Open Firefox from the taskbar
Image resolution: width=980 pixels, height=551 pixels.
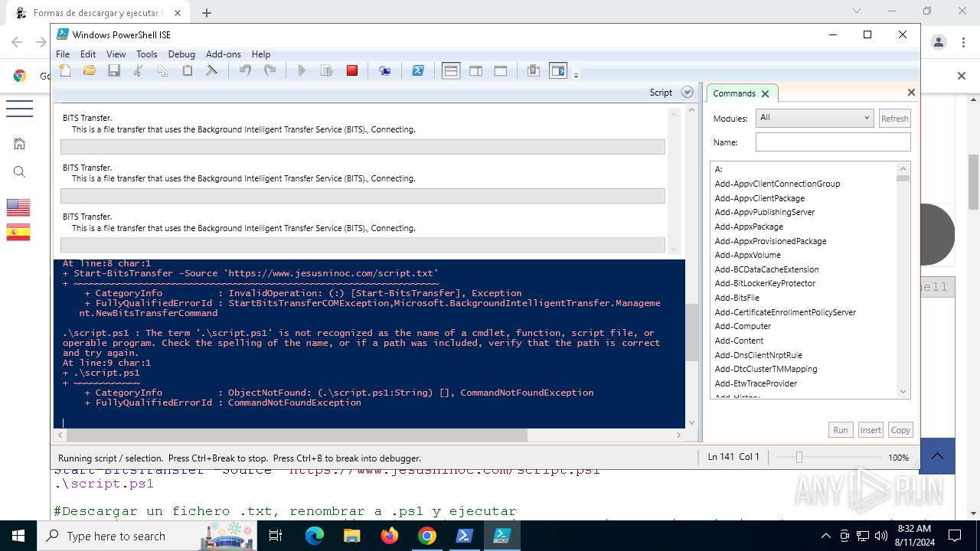390,536
